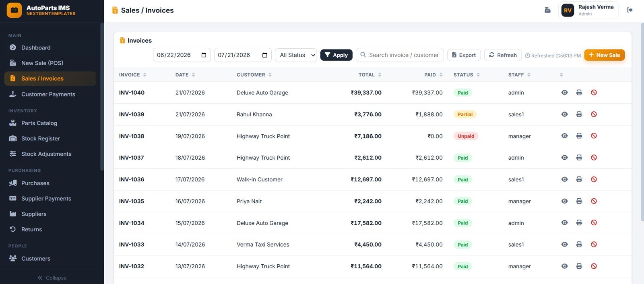
Task: Void the unpaid invoice INV-1038
Action: pyautogui.click(x=594, y=136)
